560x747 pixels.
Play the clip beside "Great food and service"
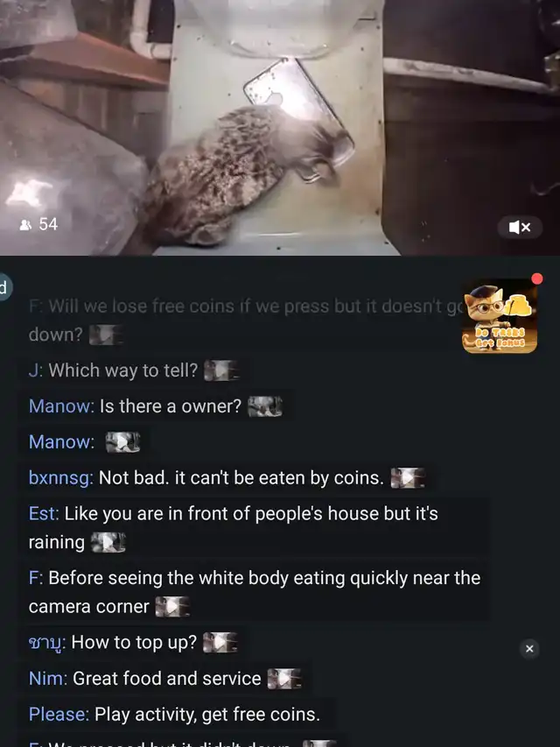tap(284, 679)
